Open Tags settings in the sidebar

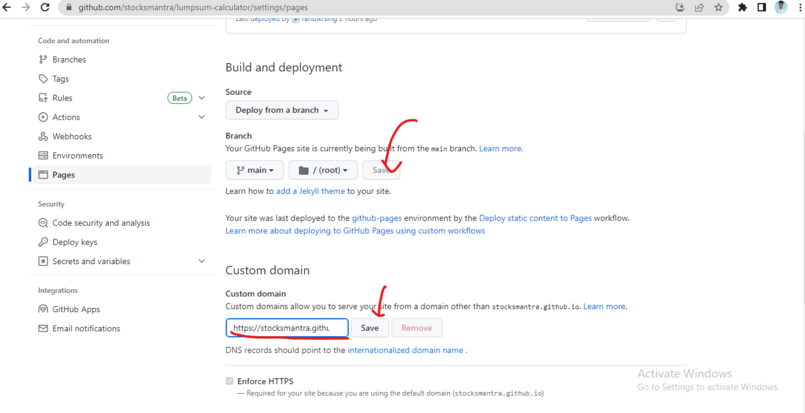click(61, 79)
